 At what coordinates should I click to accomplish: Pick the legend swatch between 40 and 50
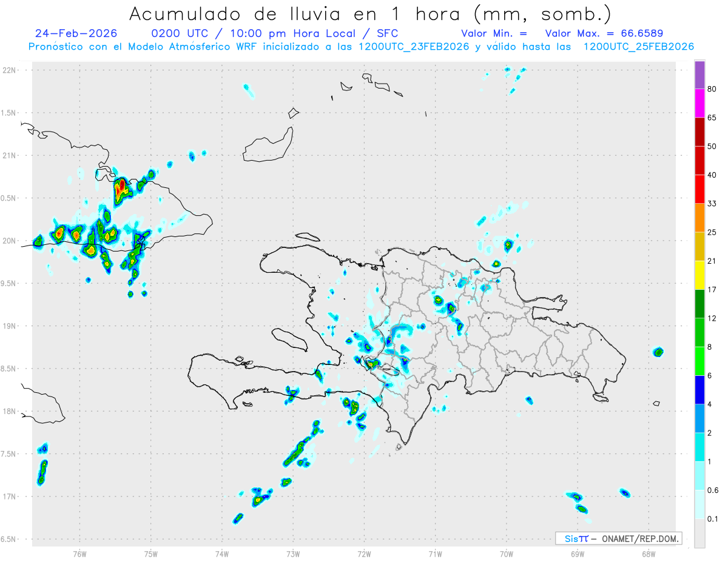tap(699, 161)
